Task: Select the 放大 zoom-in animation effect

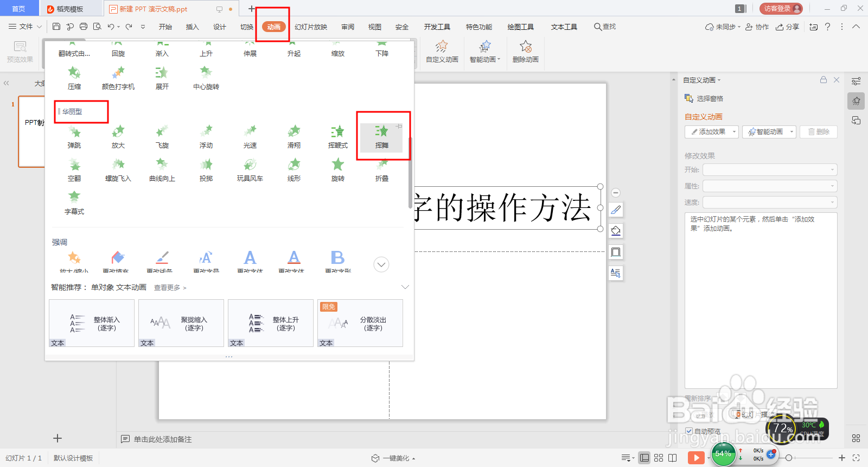Action: click(118, 137)
